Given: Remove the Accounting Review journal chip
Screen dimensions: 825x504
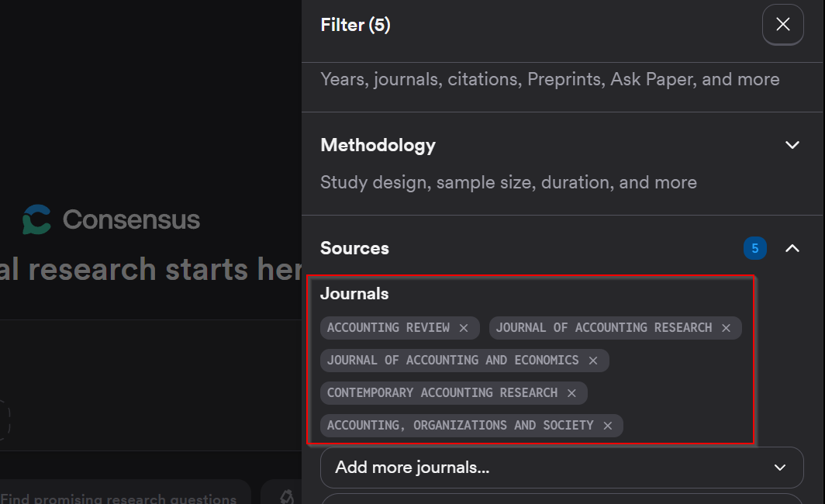Looking at the screenshot, I should click(x=464, y=328).
